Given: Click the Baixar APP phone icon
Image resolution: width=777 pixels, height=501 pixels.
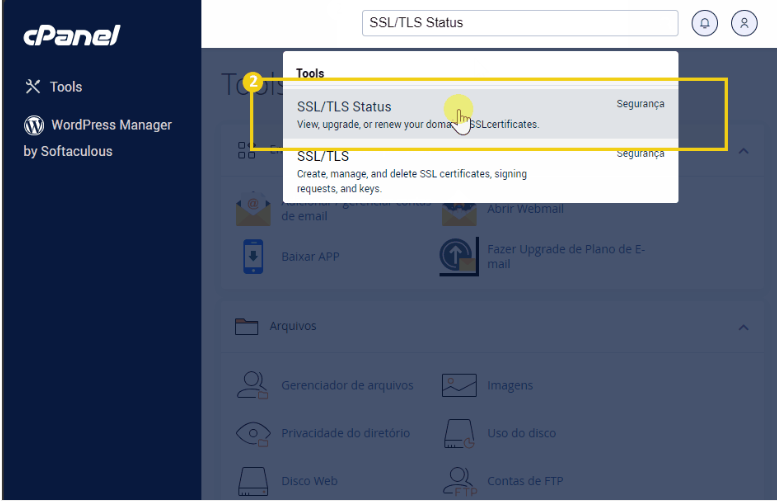Looking at the screenshot, I should [x=253, y=257].
